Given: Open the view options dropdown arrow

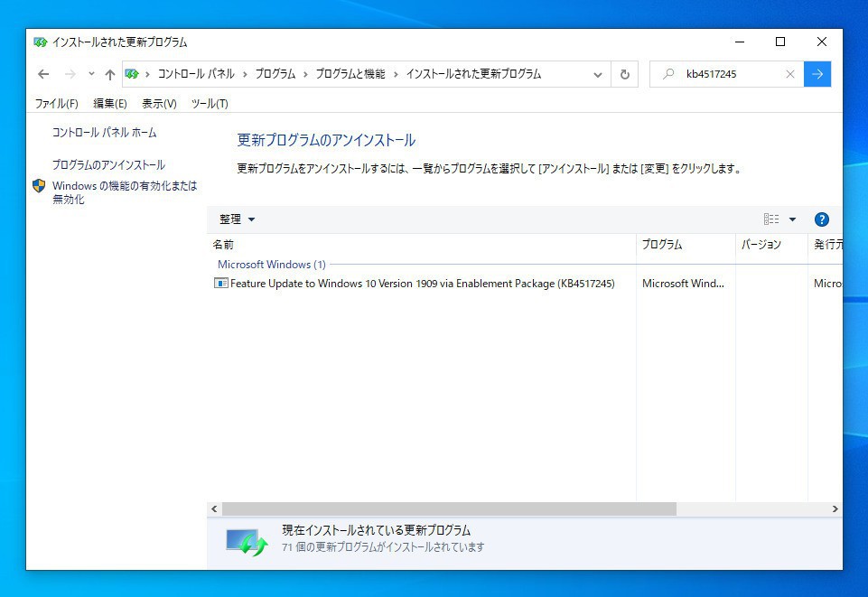Looking at the screenshot, I should click(x=792, y=219).
